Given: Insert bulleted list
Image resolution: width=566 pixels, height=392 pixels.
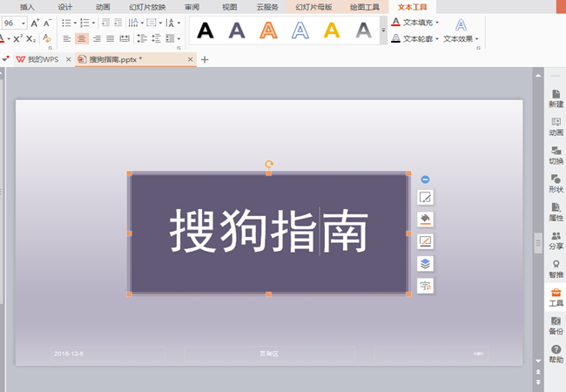Looking at the screenshot, I should (x=66, y=24).
